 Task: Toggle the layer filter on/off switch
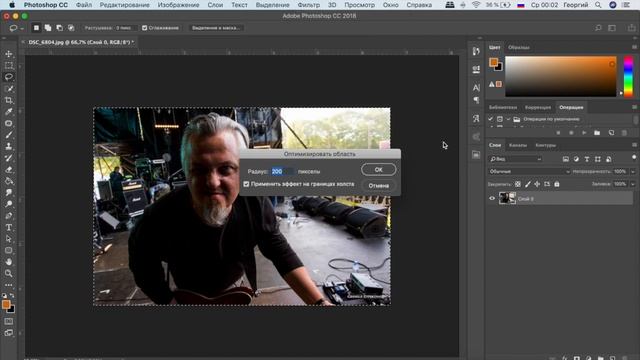tap(633, 158)
